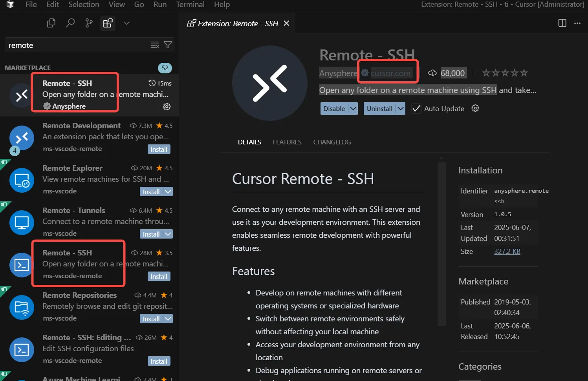
Task: Click the anysphere.remote-ssh identifier text
Action: 522,196
